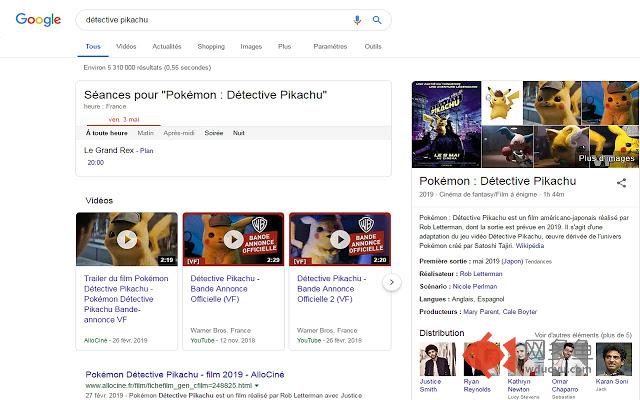The width and height of the screenshot is (640, 400).
Task: Click the Japon link
Action: [512, 261]
